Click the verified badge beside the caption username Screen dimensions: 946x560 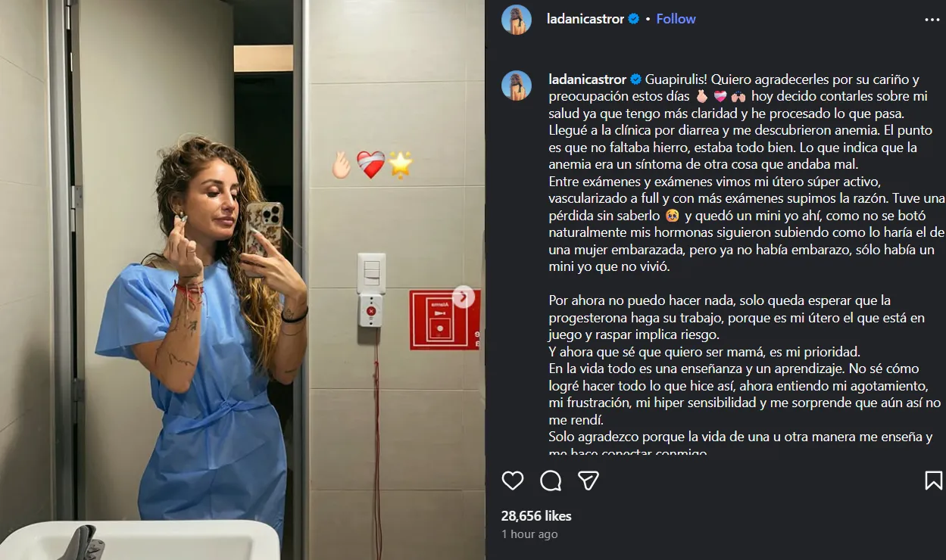(635, 79)
